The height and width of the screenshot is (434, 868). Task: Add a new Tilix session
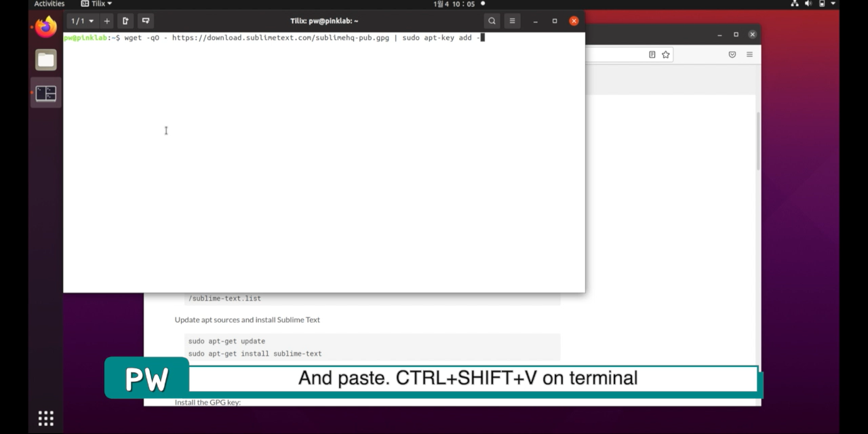point(106,21)
